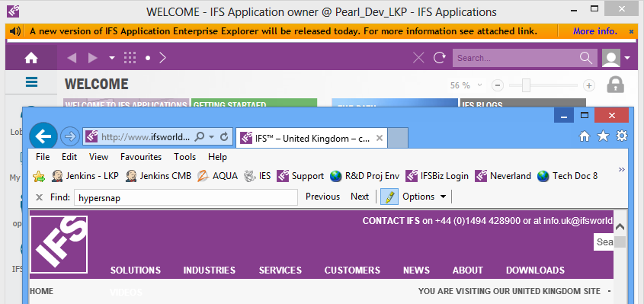Open the File menu

[43, 157]
